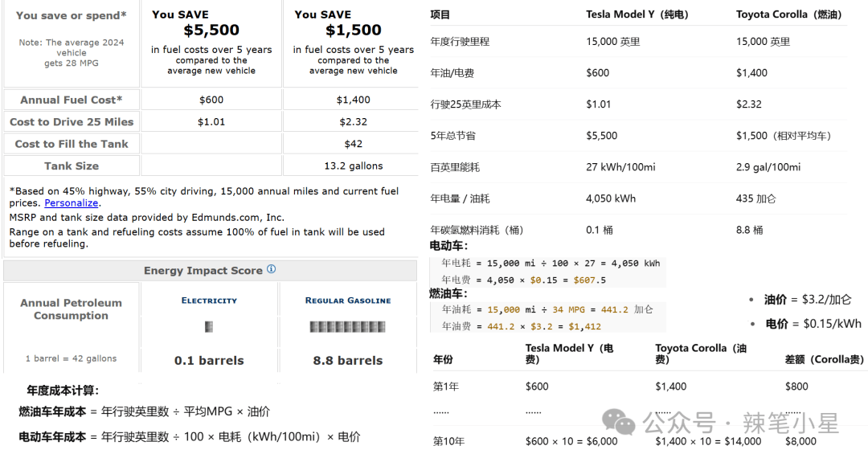This screenshot has height=458, width=868.
Task: Click the 'average 2024 vehicle gets 28 MPG' note
Action: point(72,52)
